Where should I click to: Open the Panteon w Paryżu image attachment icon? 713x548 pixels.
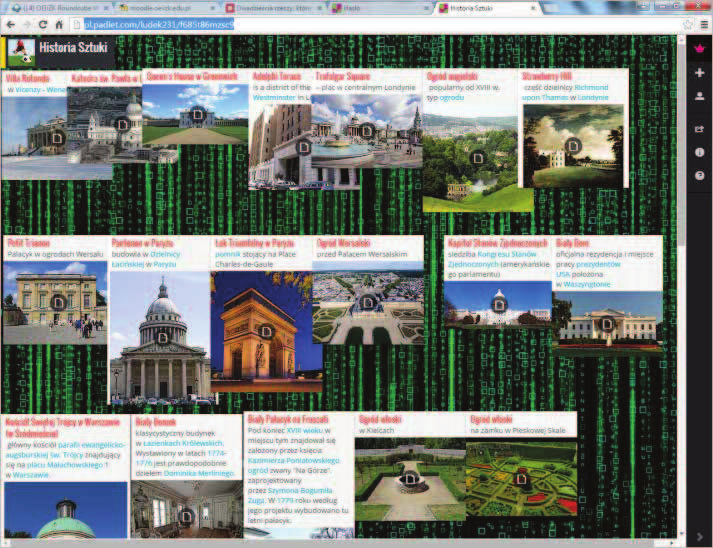click(x=162, y=337)
